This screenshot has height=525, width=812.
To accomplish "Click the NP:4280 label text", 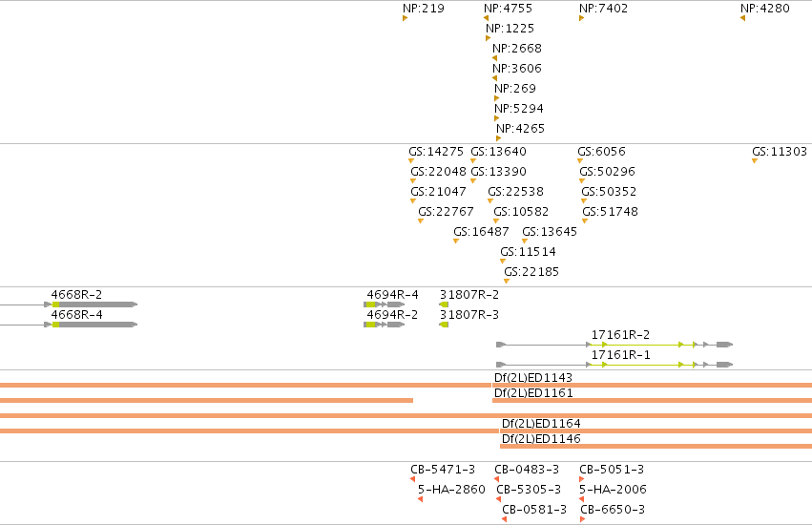I will coord(765,9).
